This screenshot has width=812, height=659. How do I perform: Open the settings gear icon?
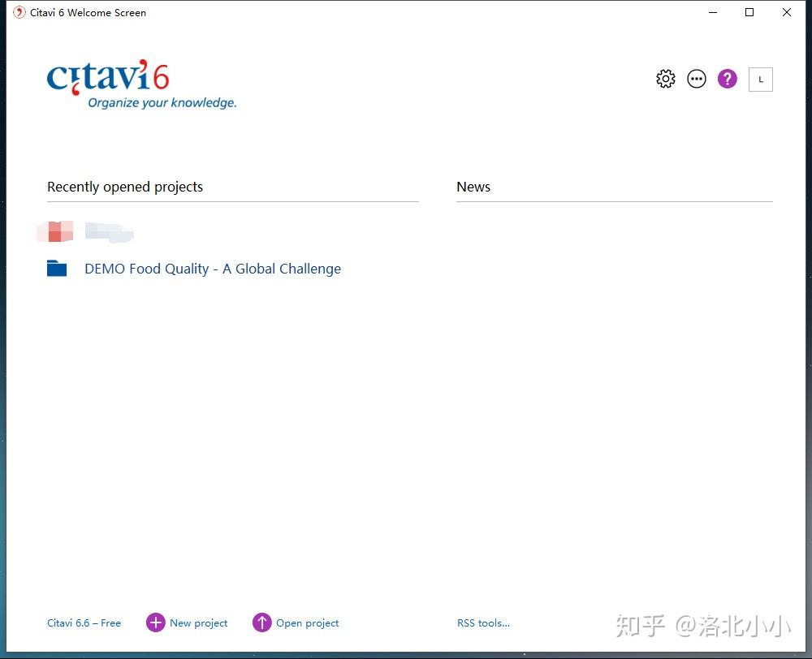point(665,79)
